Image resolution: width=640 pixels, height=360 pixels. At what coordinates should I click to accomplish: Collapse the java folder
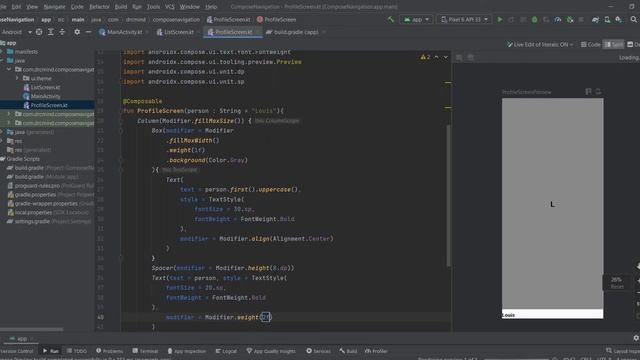(x=2, y=60)
